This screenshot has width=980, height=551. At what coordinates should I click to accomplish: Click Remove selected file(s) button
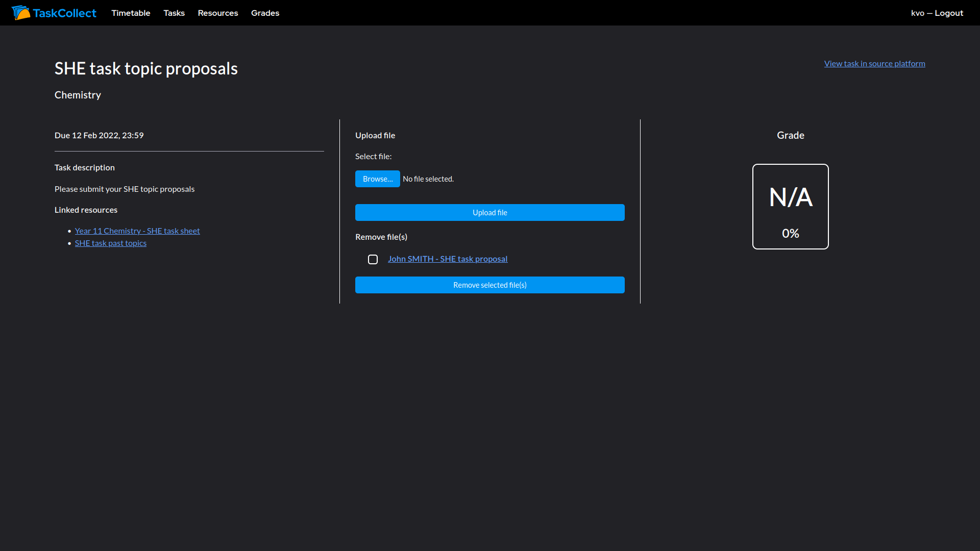pos(489,285)
